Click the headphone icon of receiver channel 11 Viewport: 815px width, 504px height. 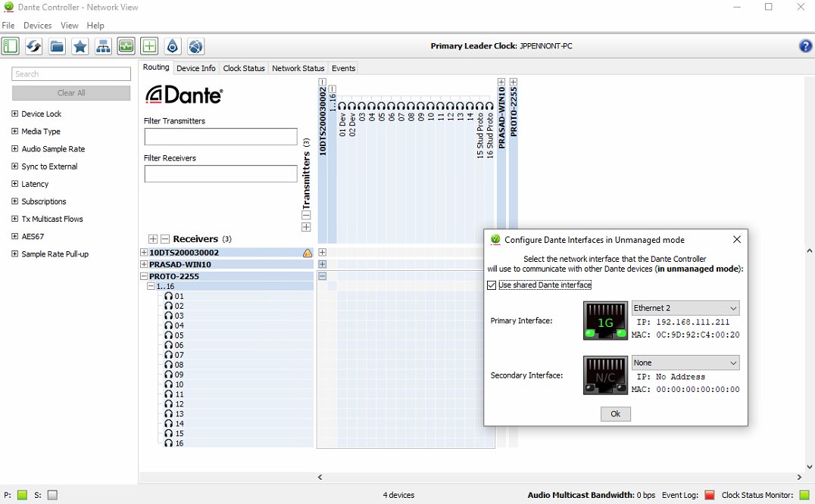[168, 394]
